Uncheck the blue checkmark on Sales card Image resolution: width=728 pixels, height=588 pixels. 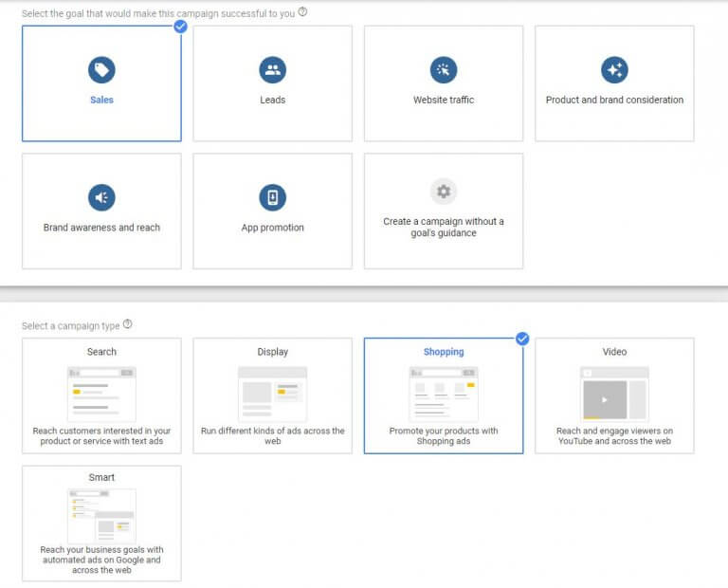click(180, 26)
